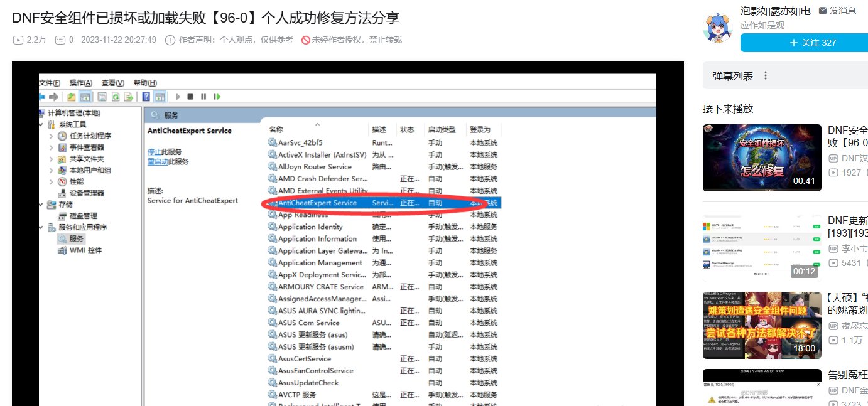Toggle the show/hide console tree toolbar icon
This screenshot has height=406, width=868.
pyautogui.click(x=84, y=97)
